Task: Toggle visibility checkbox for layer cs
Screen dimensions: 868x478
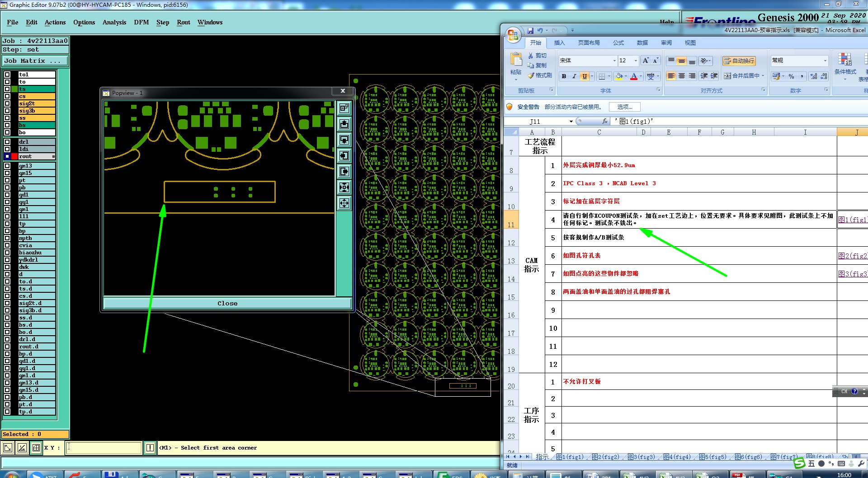Action: 7,96
